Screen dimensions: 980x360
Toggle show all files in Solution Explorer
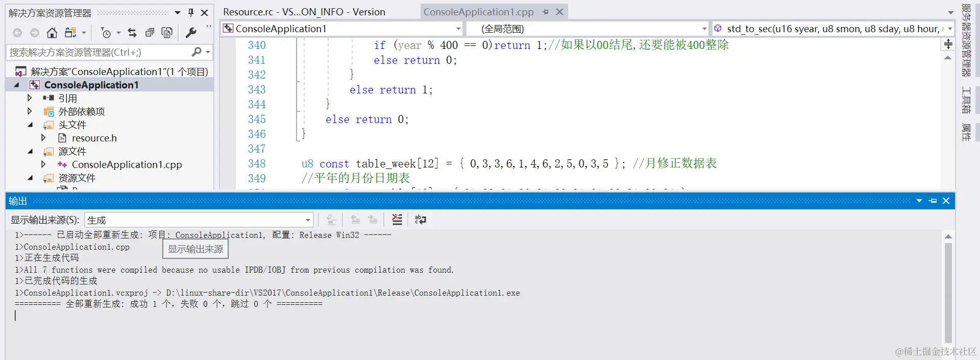(x=167, y=33)
